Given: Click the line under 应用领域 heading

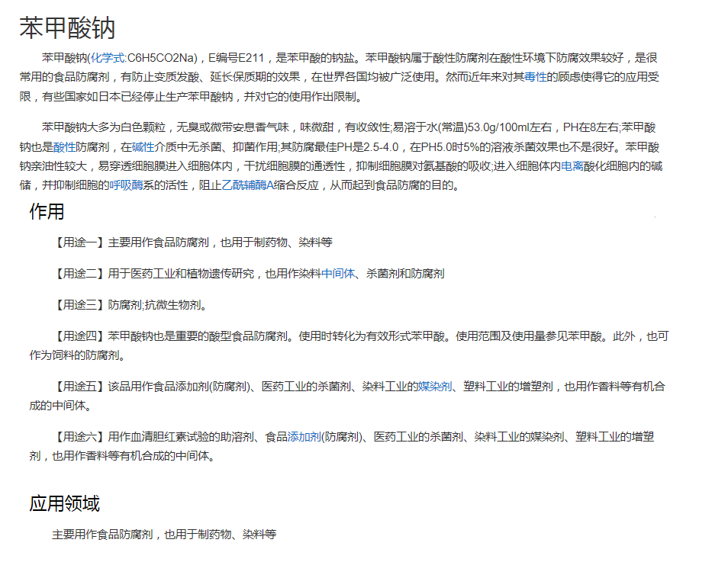Looking at the screenshot, I should click(x=164, y=535).
